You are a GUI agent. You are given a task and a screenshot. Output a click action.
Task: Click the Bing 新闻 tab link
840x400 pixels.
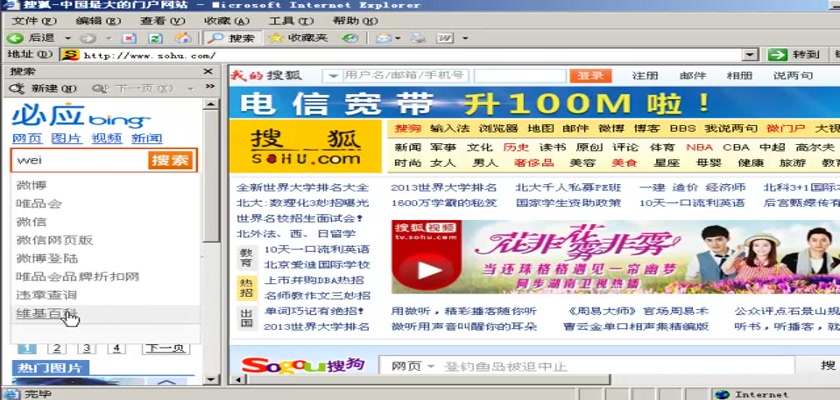pos(146,139)
